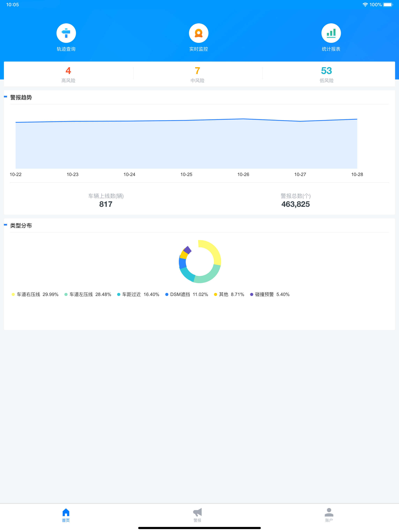Open the 实时监控 real-time monitoring icon

pos(199,33)
